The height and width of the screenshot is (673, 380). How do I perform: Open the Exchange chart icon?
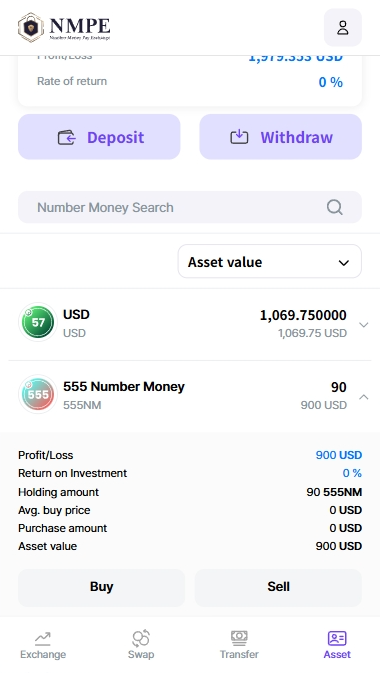43,639
